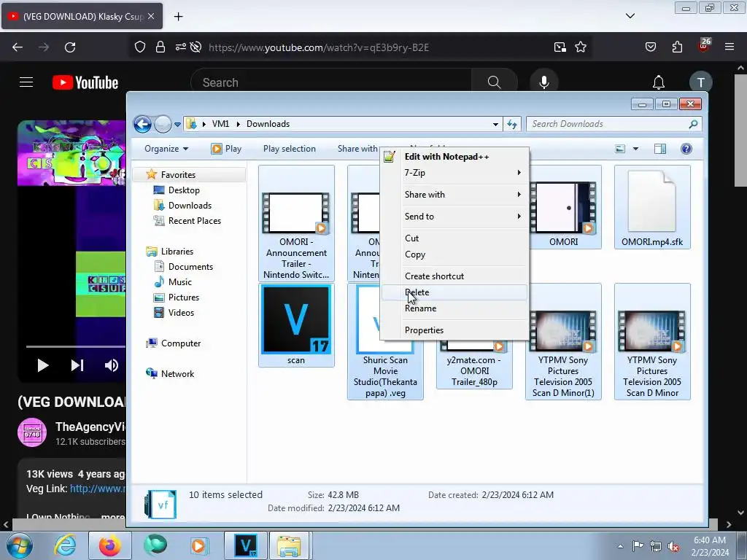Open the Organize dropdown menu
Screen dimensions: 747x560
166,149
